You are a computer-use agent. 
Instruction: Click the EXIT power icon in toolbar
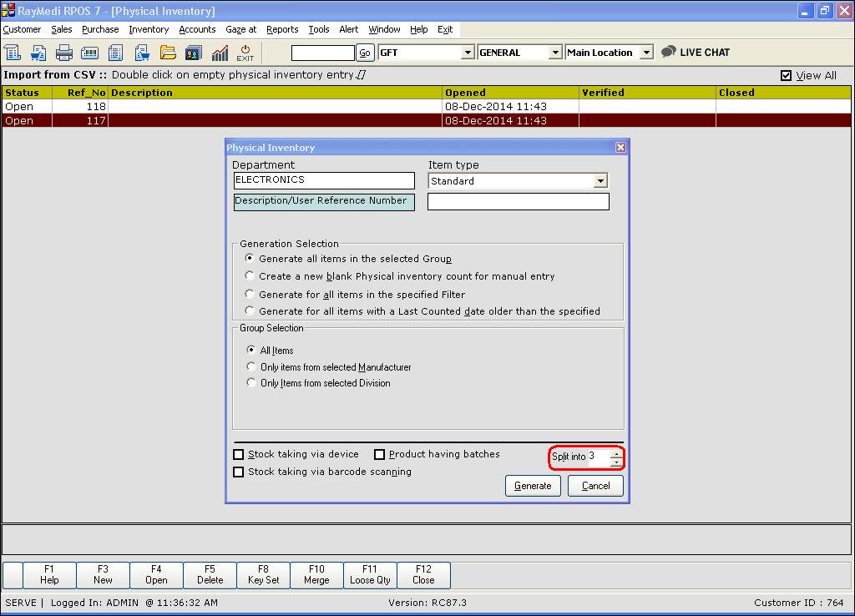coord(245,53)
